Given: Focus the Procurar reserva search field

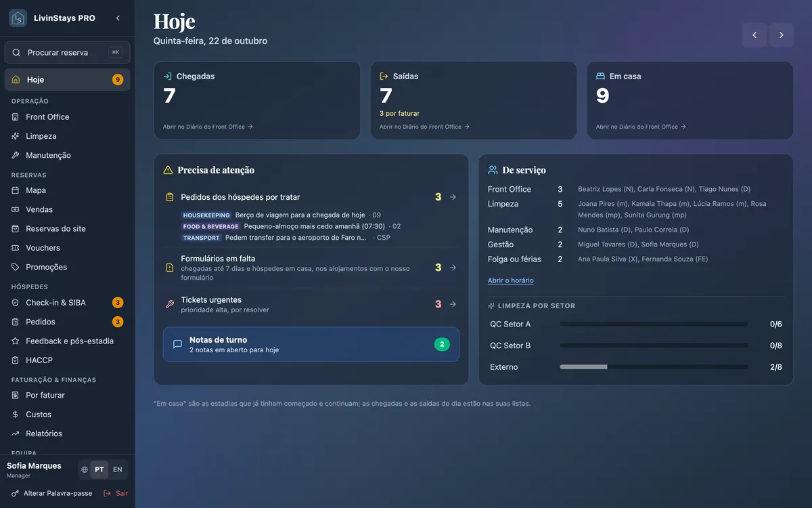Looking at the screenshot, I should click(x=67, y=52).
